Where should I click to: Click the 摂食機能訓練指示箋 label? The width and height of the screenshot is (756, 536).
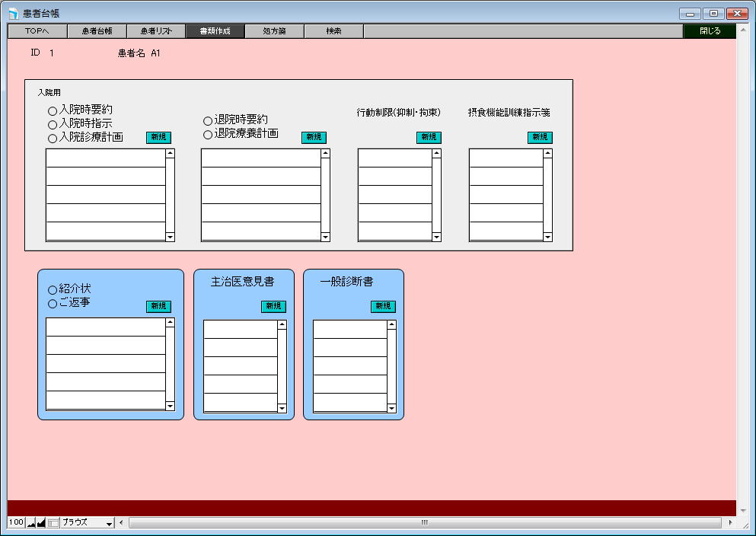click(509, 113)
